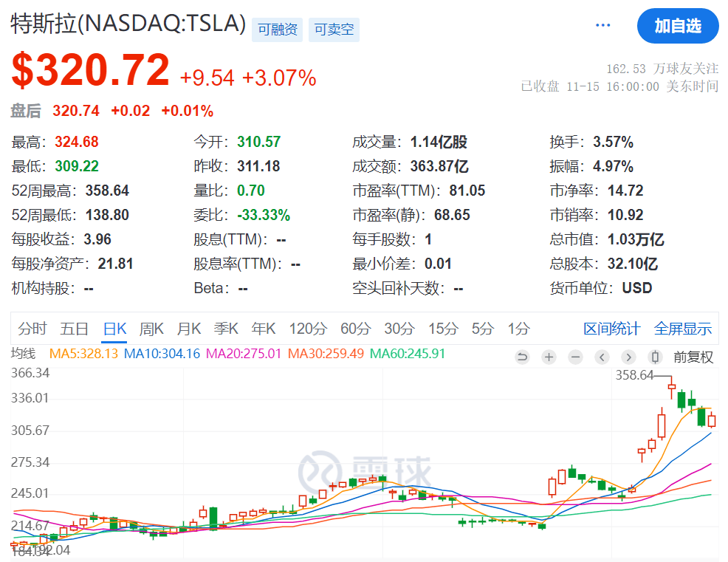Open the three-dot more options menu
The image size is (728, 562).
[x=602, y=24]
